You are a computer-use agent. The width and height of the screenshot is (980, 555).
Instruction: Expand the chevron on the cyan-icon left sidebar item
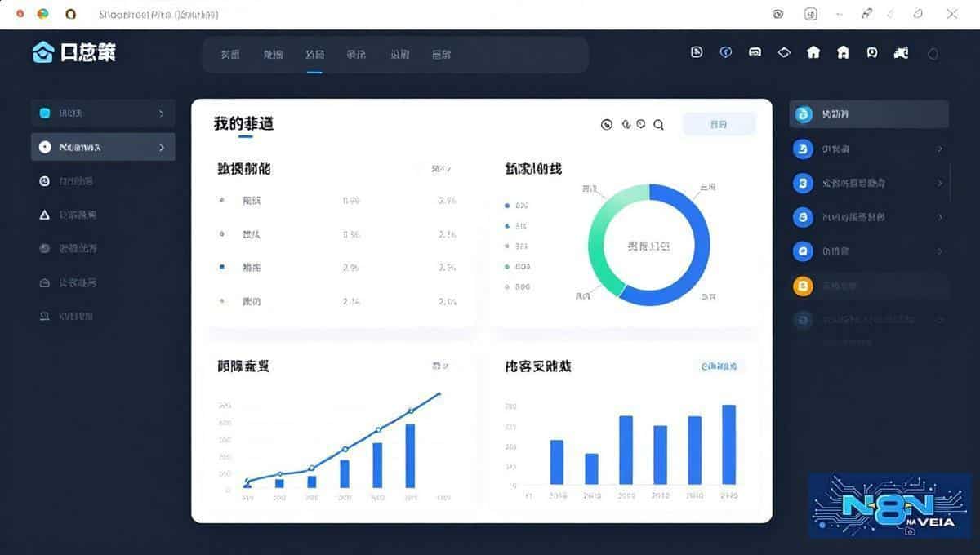click(162, 113)
